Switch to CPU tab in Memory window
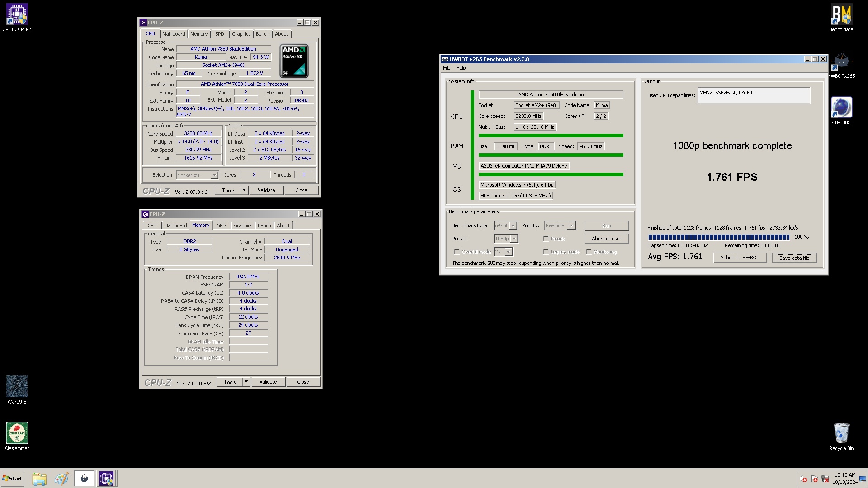 [152, 225]
